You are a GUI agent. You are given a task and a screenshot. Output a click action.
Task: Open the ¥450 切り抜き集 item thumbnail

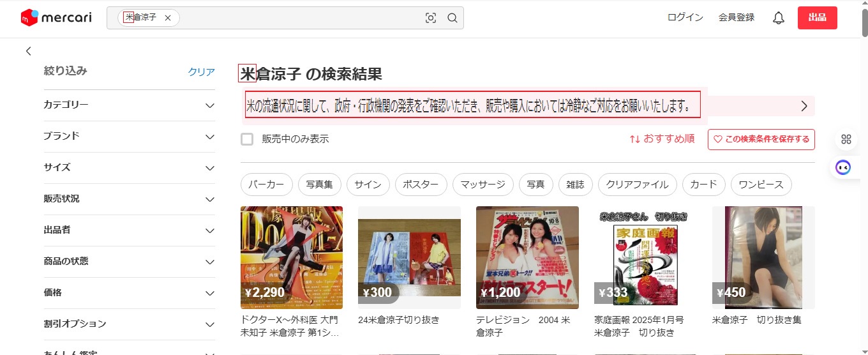click(763, 257)
